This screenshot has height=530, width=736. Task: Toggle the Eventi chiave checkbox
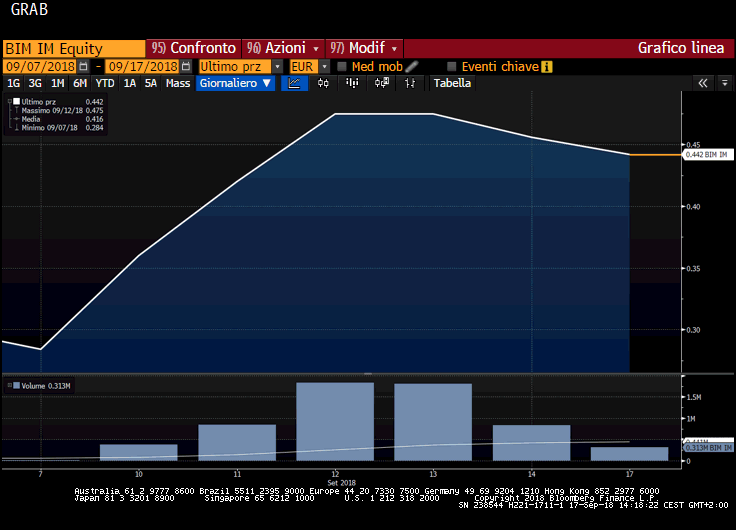coord(452,66)
